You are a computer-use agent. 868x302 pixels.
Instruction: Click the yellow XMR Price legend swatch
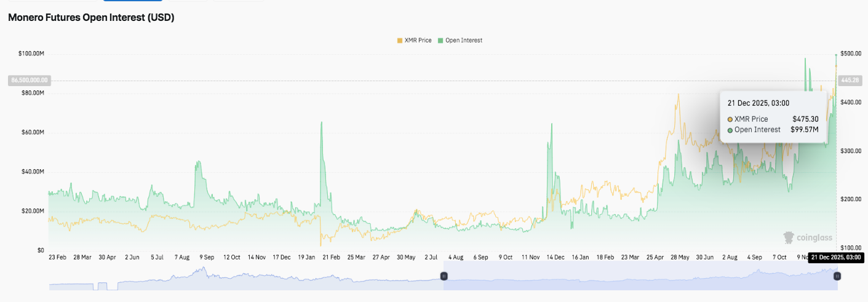pos(399,41)
